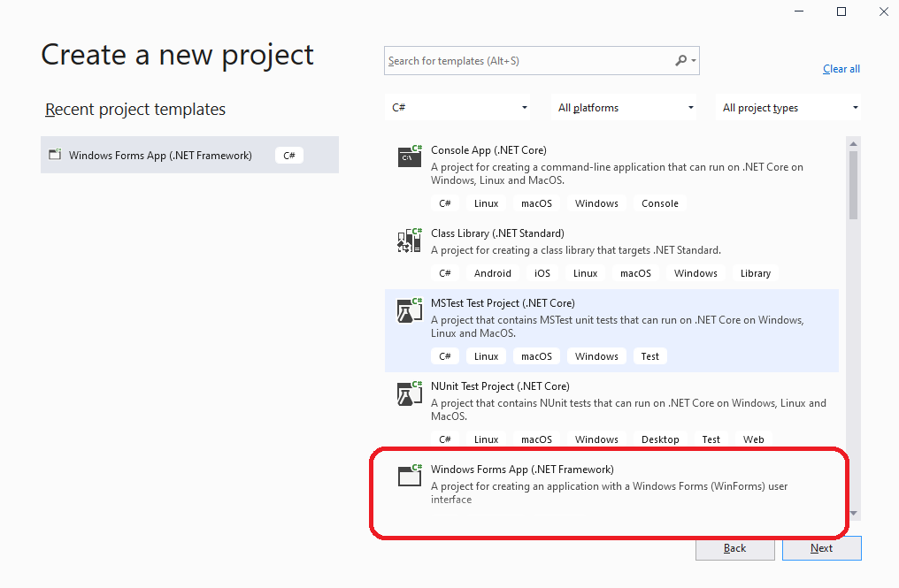Open the search options dropdown arrow

pyautogui.click(x=694, y=60)
